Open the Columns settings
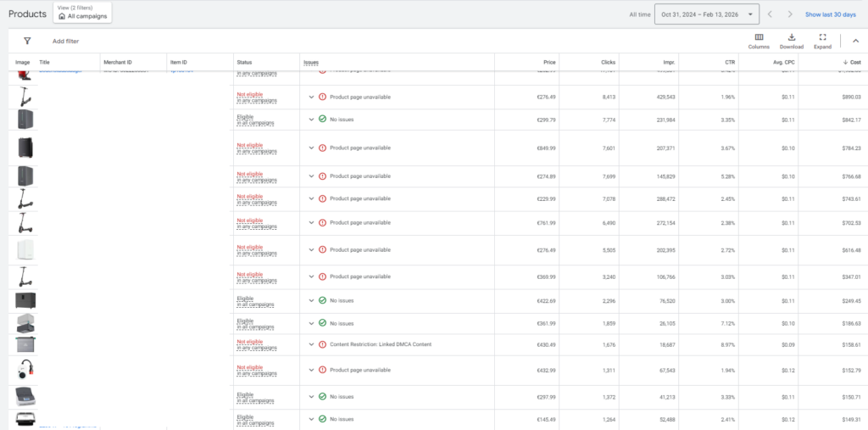This screenshot has width=868, height=430. [759, 41]
